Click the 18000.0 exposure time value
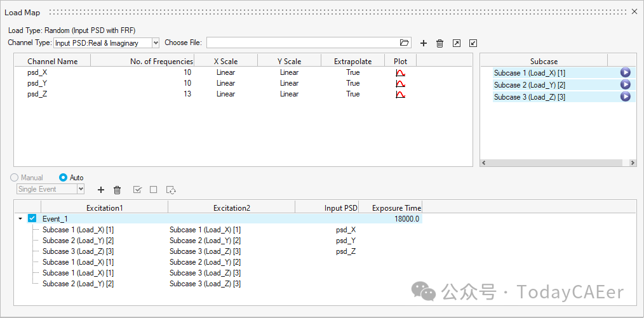The height and width of the screenshot is (318, 644). [x=406, y=219]
